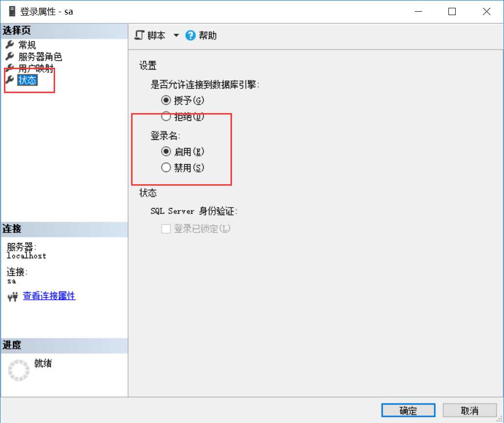Viewport: 504px width, 423px height.
Task: Click the wrench icon beside 常规
Action: [x=10, y=44]
